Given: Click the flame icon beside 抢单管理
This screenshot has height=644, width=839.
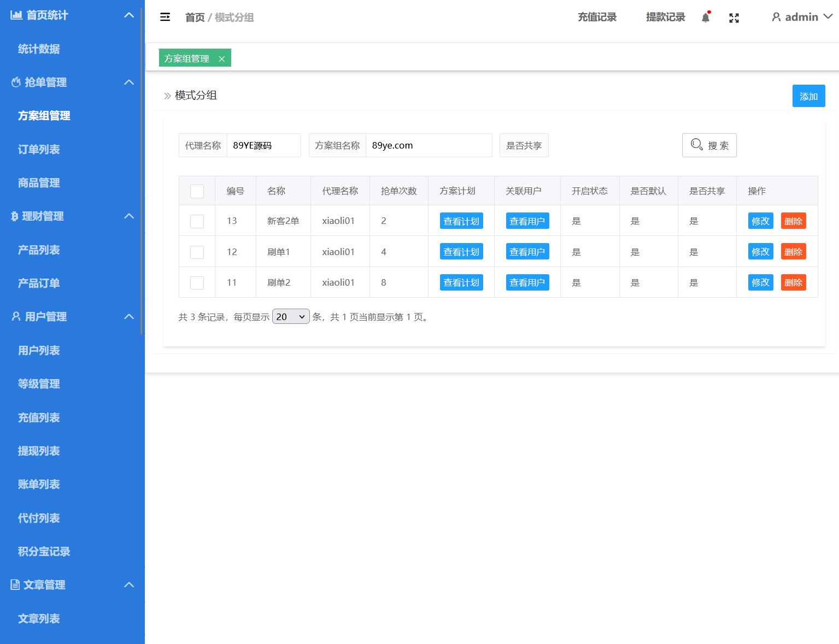Looking at the screenshot, I should point(16,82).
